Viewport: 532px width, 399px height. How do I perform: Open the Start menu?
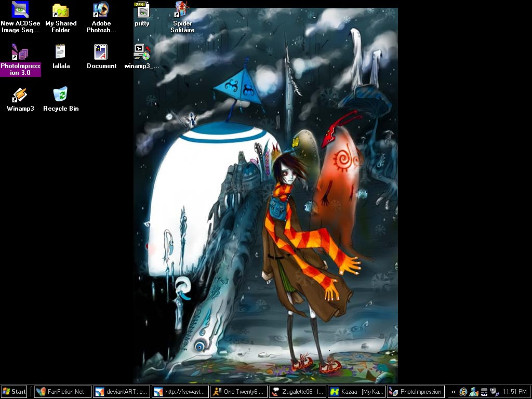pyautogui.click(x=14, y=392)
